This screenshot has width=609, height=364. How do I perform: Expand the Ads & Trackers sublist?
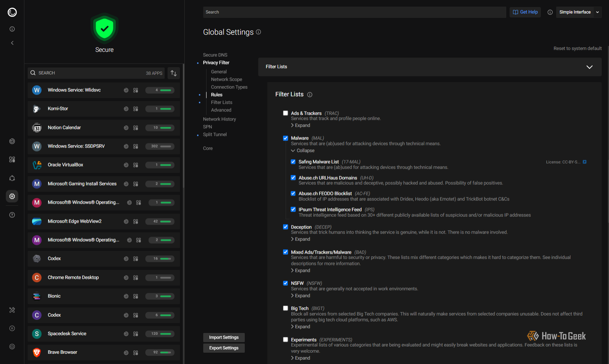[x=300, y=126]
